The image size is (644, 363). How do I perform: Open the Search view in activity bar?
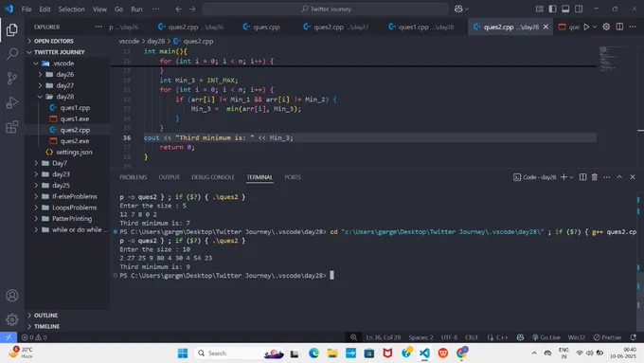click(x=12, y=54)
